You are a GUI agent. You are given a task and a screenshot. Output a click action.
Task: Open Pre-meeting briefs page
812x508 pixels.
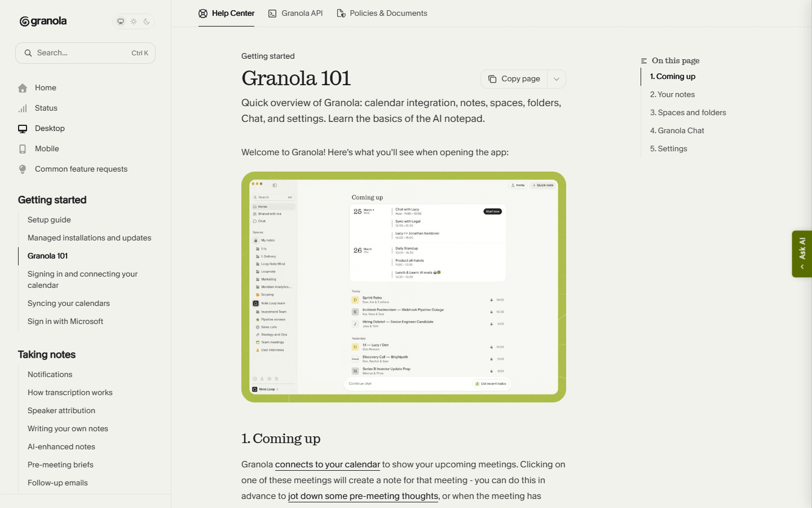(60, 465)
